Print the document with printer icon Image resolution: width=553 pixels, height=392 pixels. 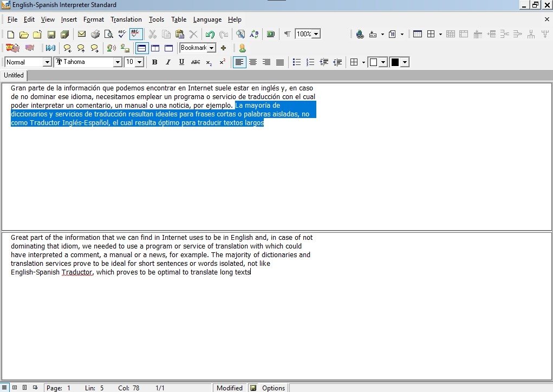(95, 34)
